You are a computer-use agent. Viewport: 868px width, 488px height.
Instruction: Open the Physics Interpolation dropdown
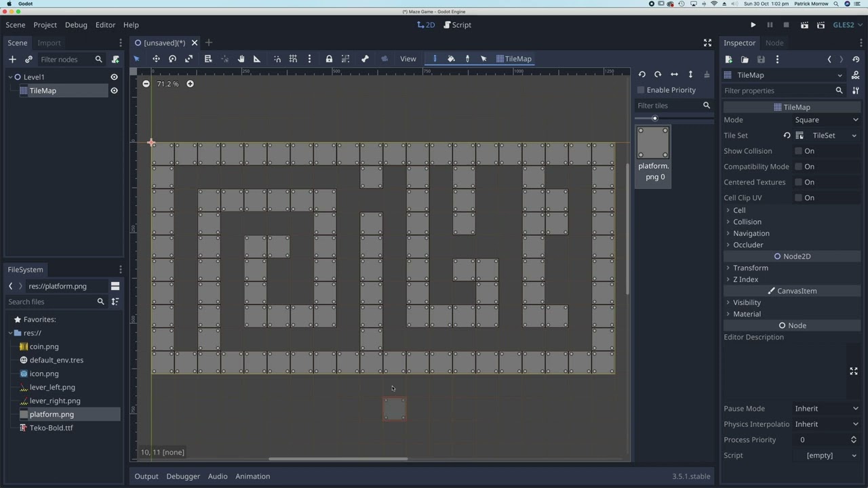pos(827,424)
